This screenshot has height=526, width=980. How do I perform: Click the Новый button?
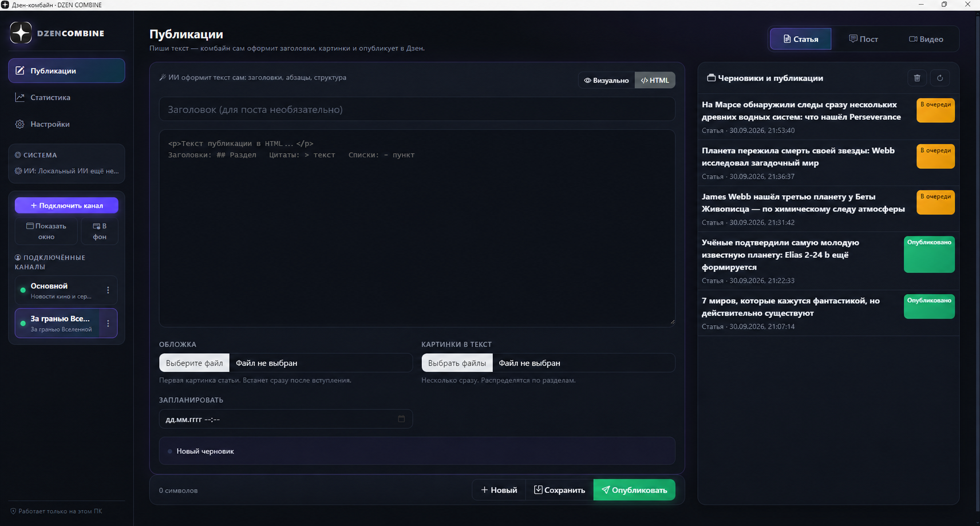pos(499,490)
